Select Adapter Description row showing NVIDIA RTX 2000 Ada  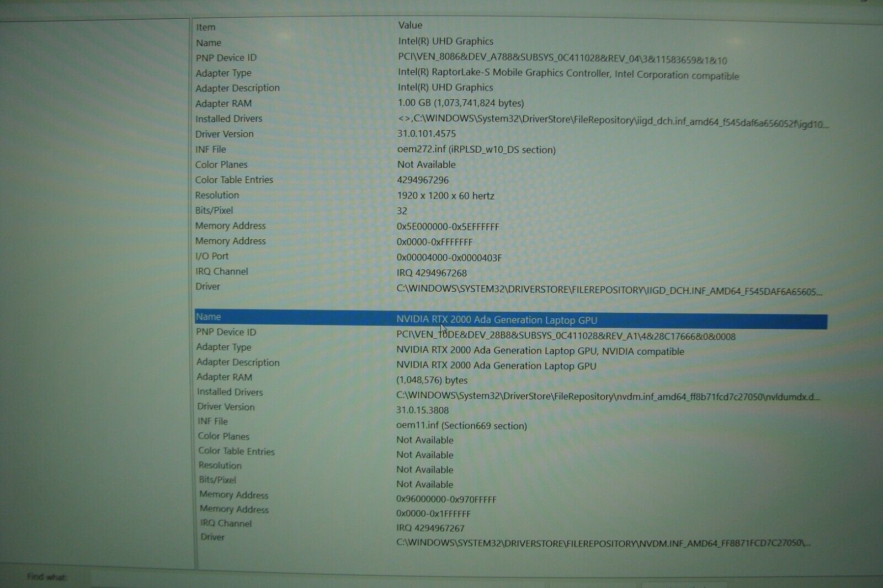pyautogui.click(x=510, y=364)
